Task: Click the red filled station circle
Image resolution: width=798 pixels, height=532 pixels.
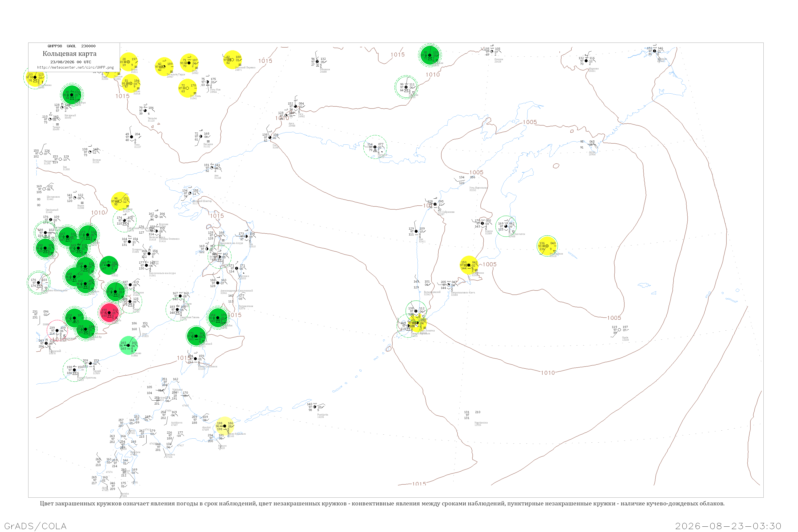Action: (109, 313)
